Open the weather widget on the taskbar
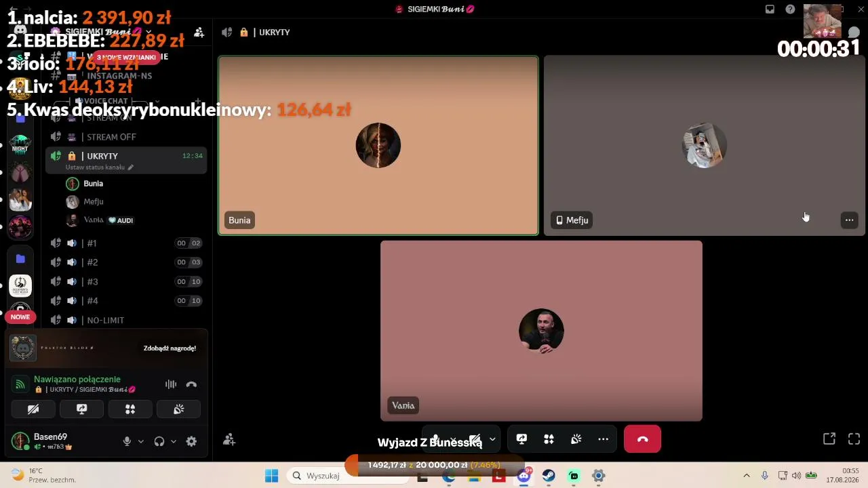868x488 pixels. pyautogui.click(x=42, y=475)
